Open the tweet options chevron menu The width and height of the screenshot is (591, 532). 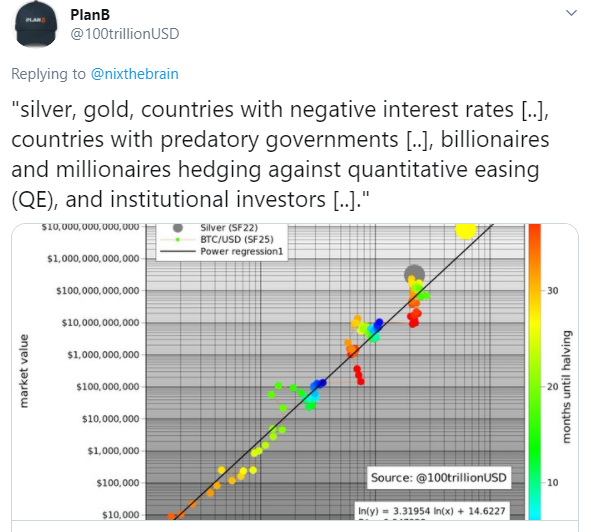(571, 13)
